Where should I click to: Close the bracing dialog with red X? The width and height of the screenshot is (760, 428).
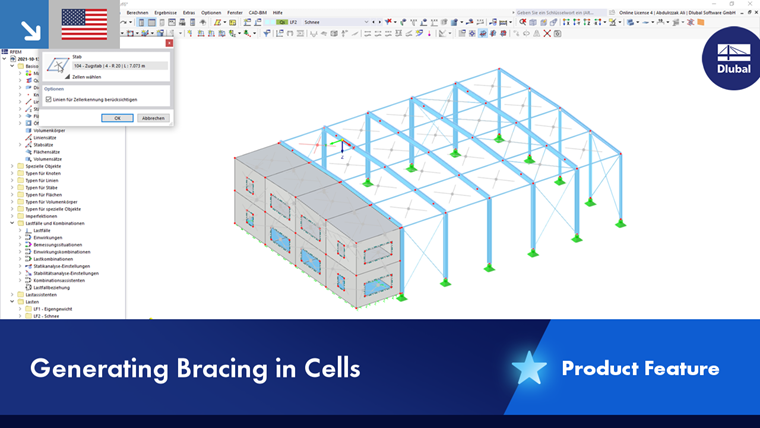(169, 43)
